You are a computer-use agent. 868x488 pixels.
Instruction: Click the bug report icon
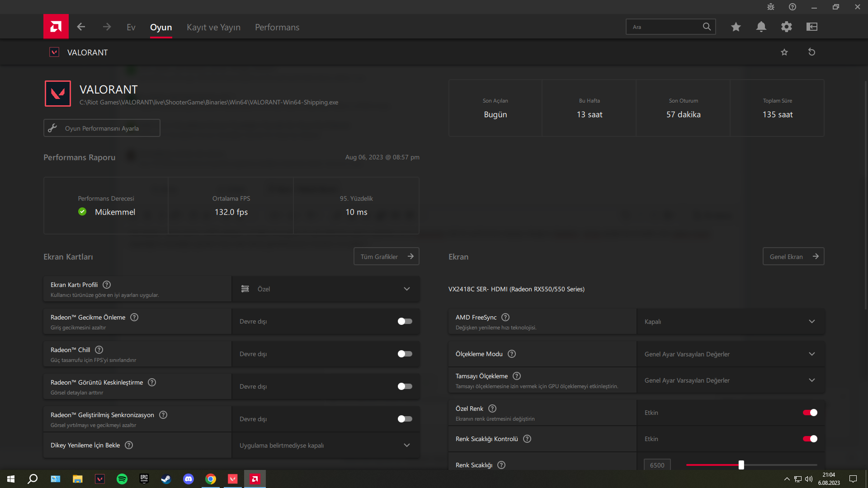[770, 7]
